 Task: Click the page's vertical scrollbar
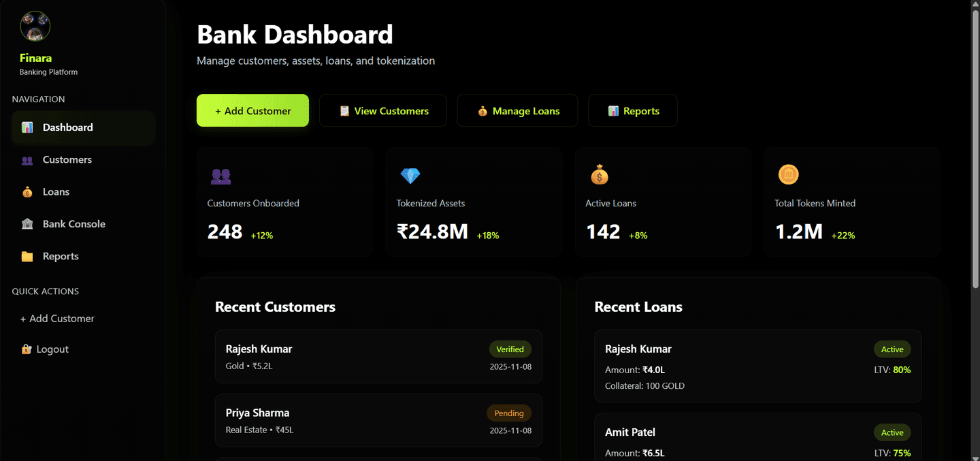(x=975, y=150)
